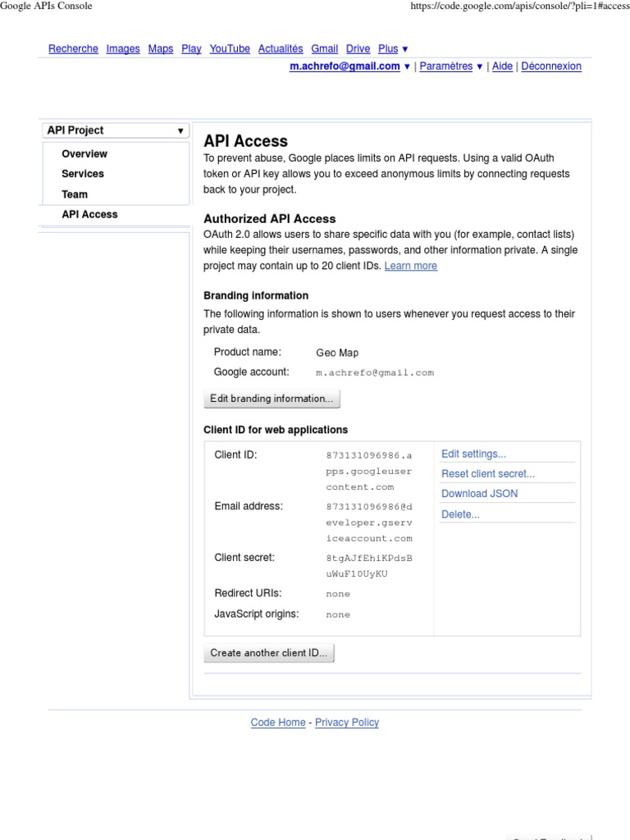630x840 pixels.
Task: Click the Google account email value in branding
Action: 375,373
